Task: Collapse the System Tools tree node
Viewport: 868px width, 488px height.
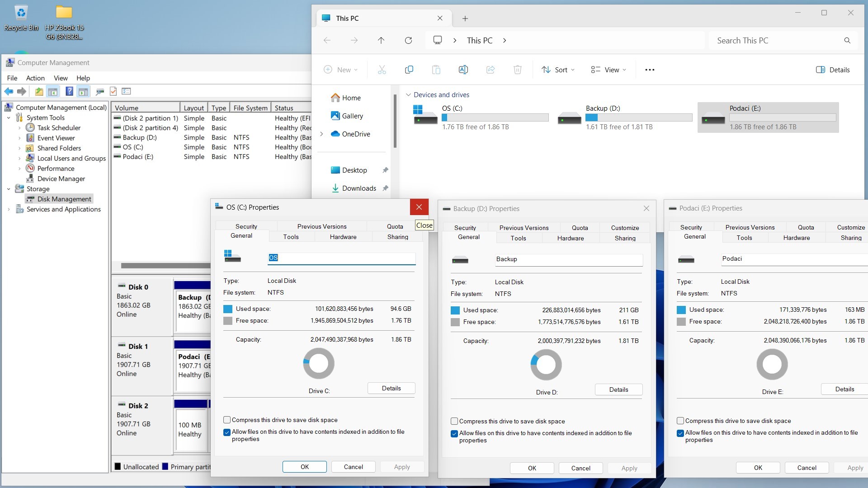Action: (9, 118)
